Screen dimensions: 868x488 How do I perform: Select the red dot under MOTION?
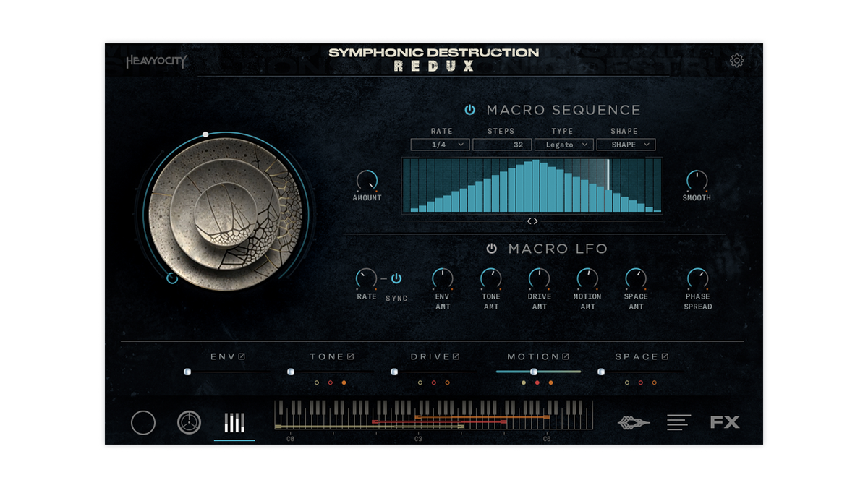(537, 382)
